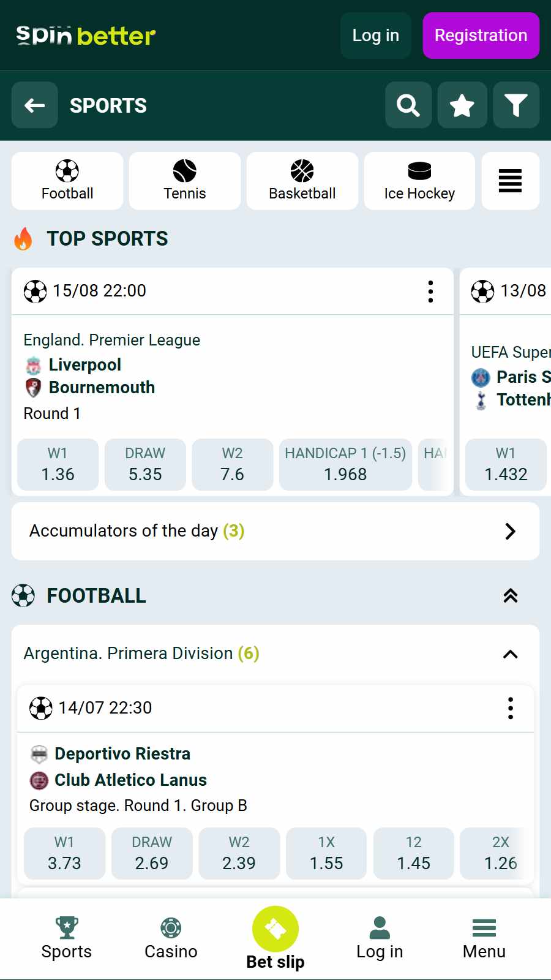Select the Ice Hockey sport tile
551x980 pixels.
click(x=419, y=181)
